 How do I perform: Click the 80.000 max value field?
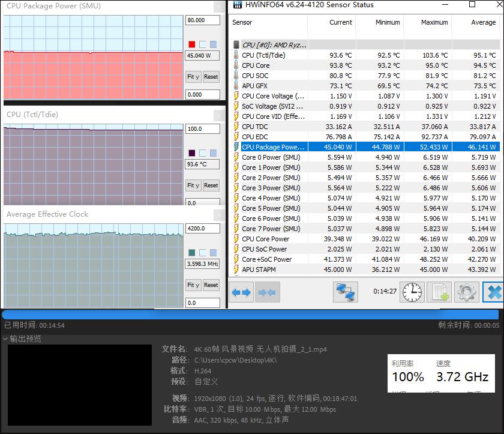coord(202,20)
